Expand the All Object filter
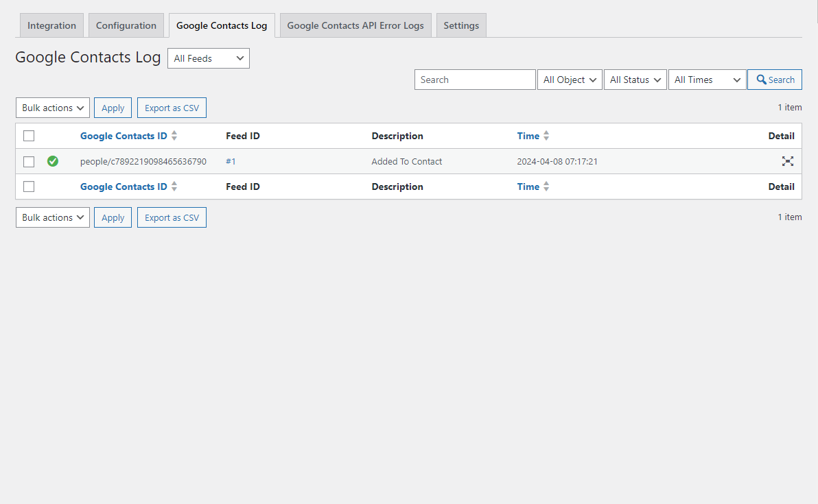The width and height of the screenshot is (818, 504). click(570, 80)
